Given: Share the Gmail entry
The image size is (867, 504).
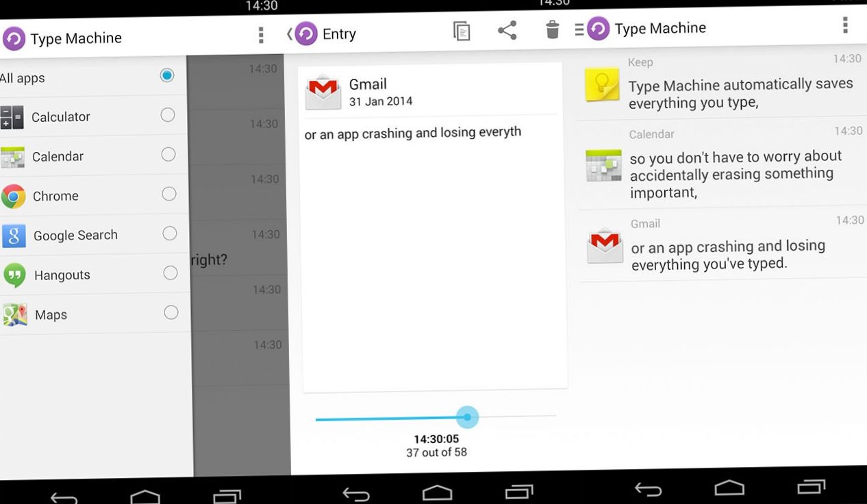Looking at the screenshot, I should point(507,30).
